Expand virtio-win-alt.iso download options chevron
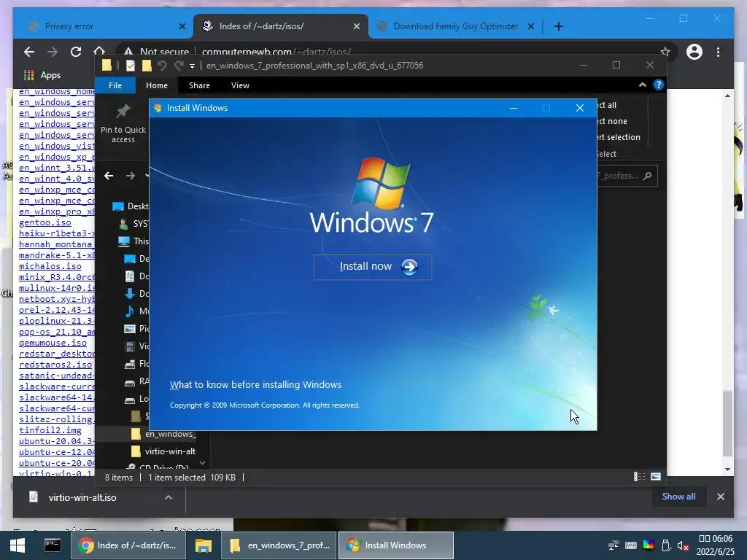This screenshot has height=560, width=747. click(169, 497)
